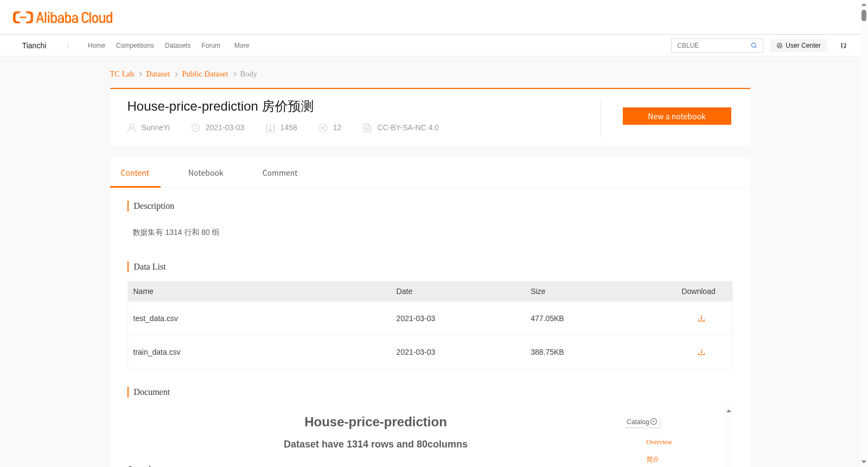
Task: Click the CC-BY-SA-NC 4.0 license text
Action: point(408,127)
